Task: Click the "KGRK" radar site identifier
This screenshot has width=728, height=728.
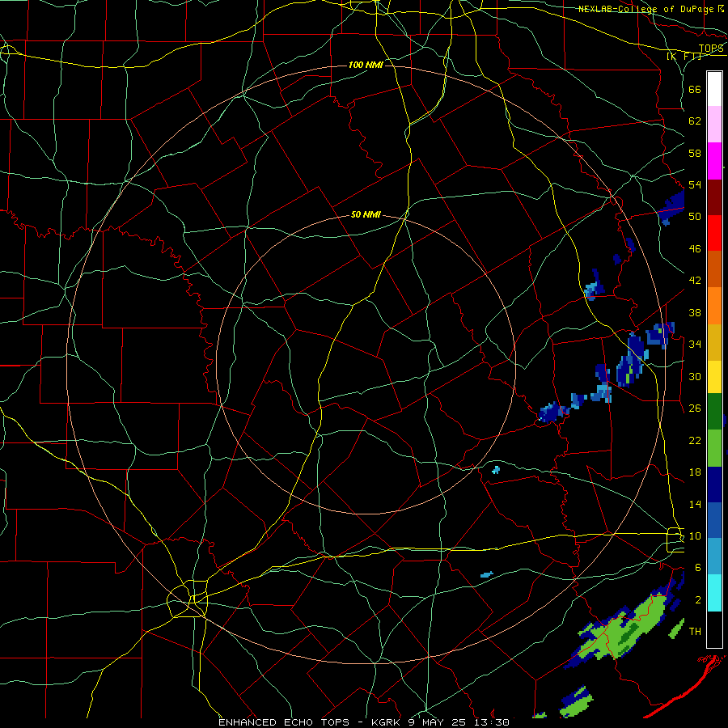Action: pyautogui.click(x=387, y=722)
